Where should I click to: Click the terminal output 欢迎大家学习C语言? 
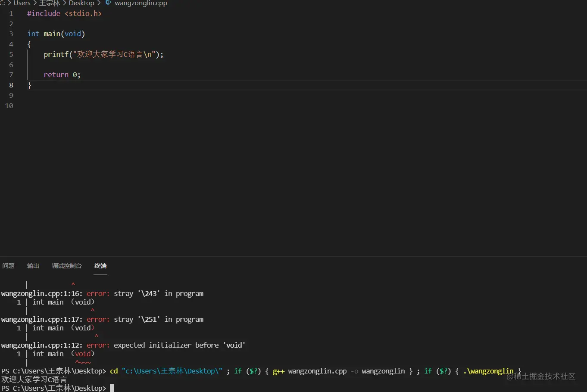pyautogui.click(x=34, y=380)
